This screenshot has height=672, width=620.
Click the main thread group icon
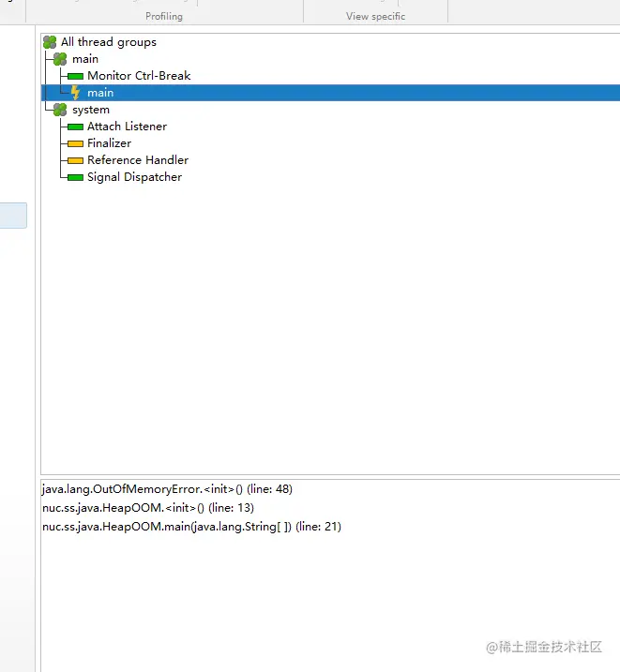click(x=60, y=59)
